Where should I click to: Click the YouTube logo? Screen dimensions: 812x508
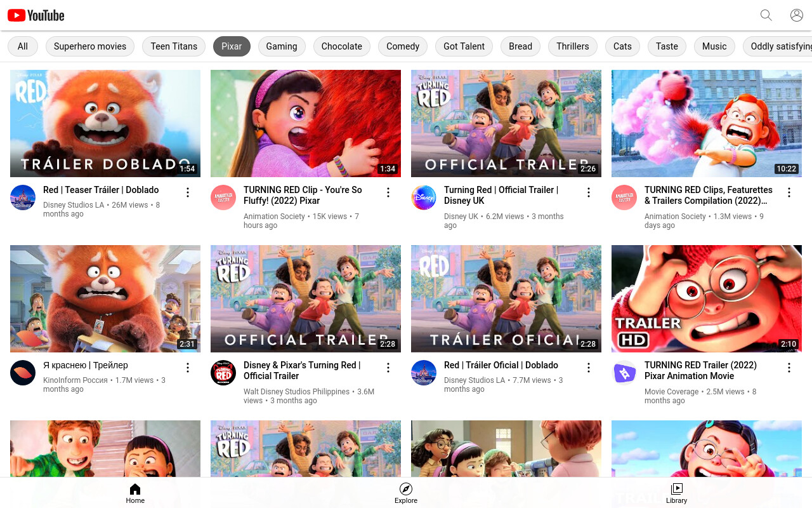[36, 15]
